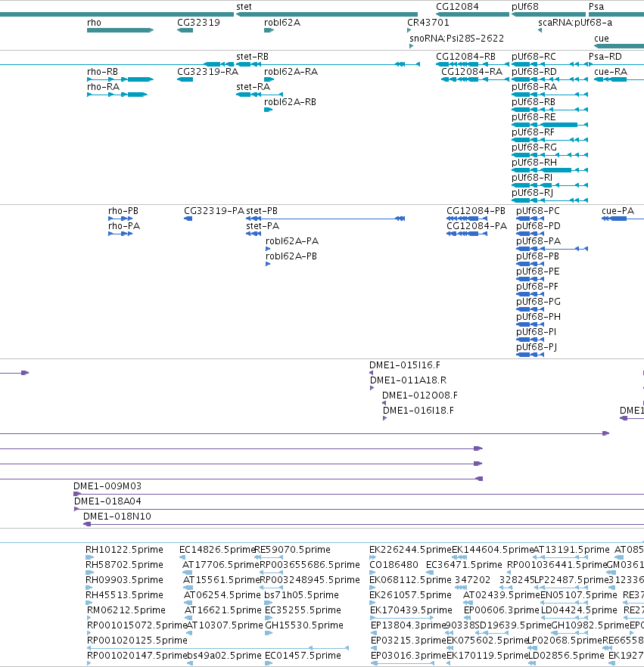Select DME1-016I18.F label
This screenshot has width=644, height=667.
(x=418, y=411)
